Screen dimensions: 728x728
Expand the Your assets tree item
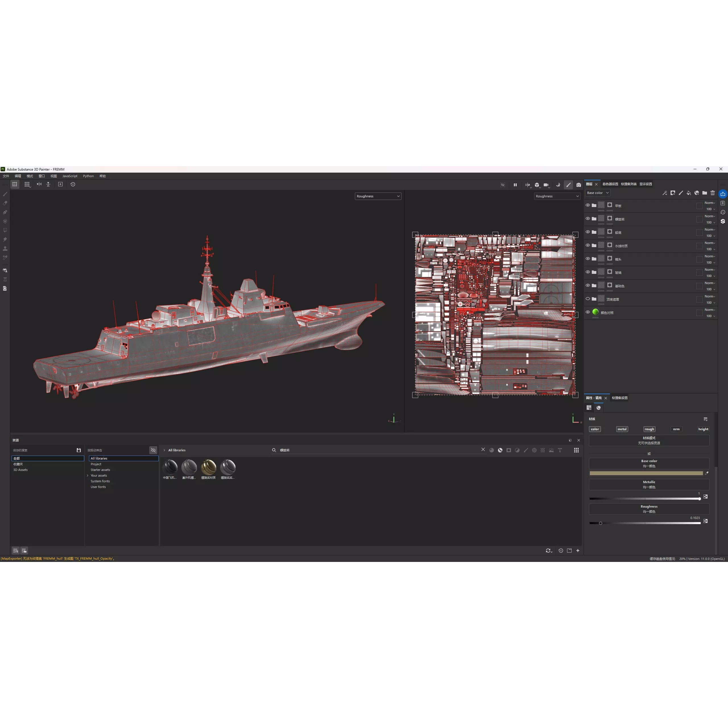click(88, 475)
